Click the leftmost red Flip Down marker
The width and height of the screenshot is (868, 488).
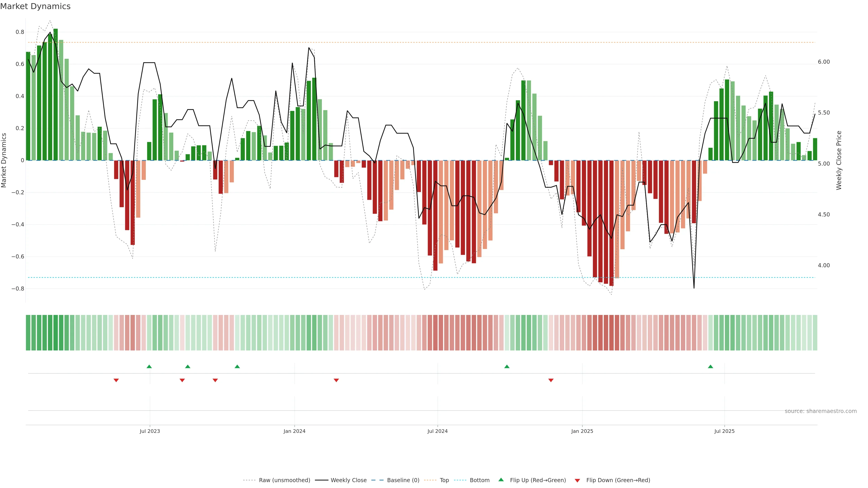(116, 380)
